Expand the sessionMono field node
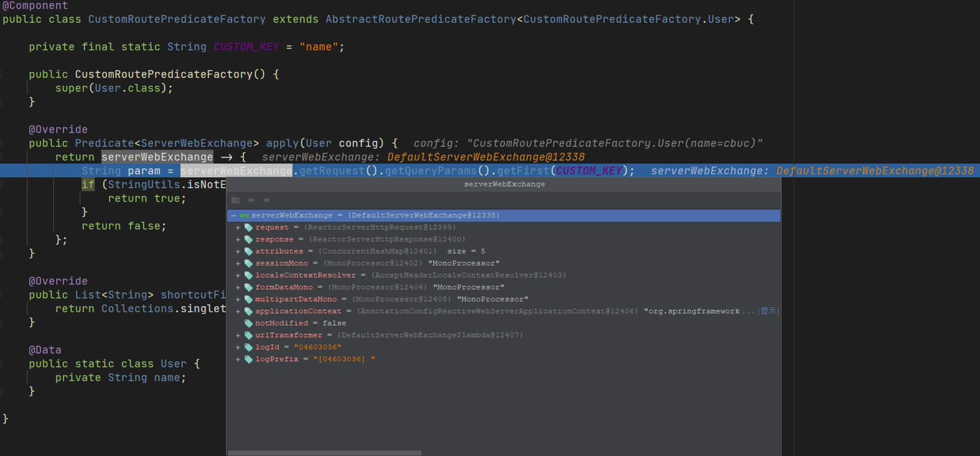The image size is (980, 456). pyautogui.click(x=238, y=264)
